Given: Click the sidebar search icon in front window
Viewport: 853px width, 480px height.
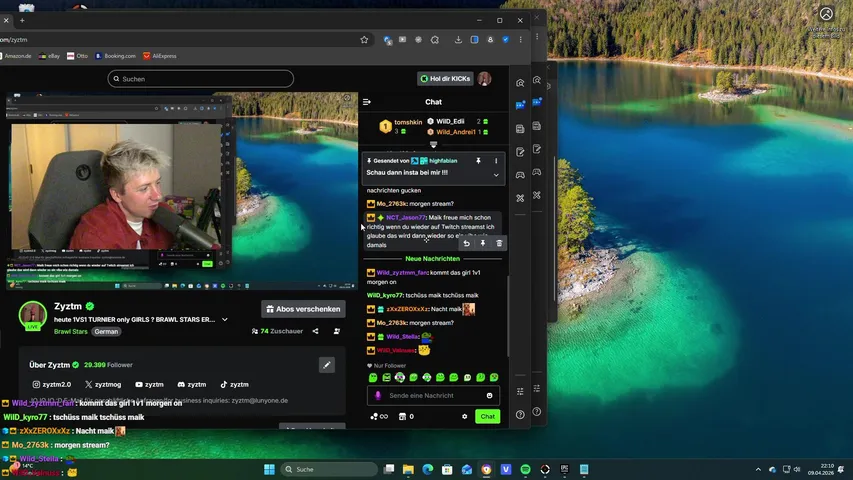Looking at the screenshot, I should (x=520, y=83).
